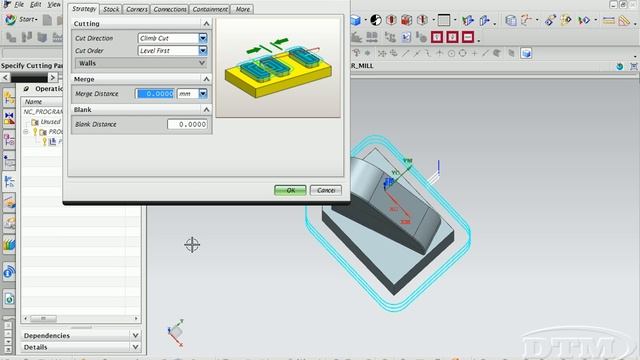Click the wireframe cube icon
640x360 pixels.
(511, 20)
